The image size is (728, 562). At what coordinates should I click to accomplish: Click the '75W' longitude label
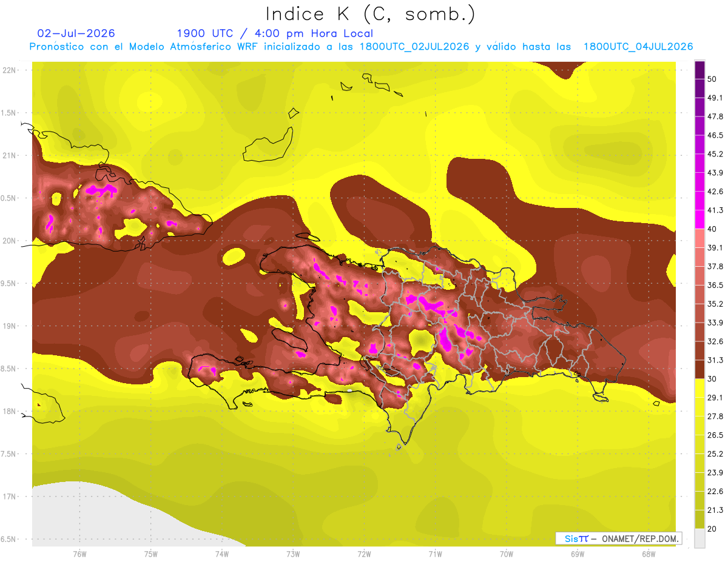coord(151,554)
